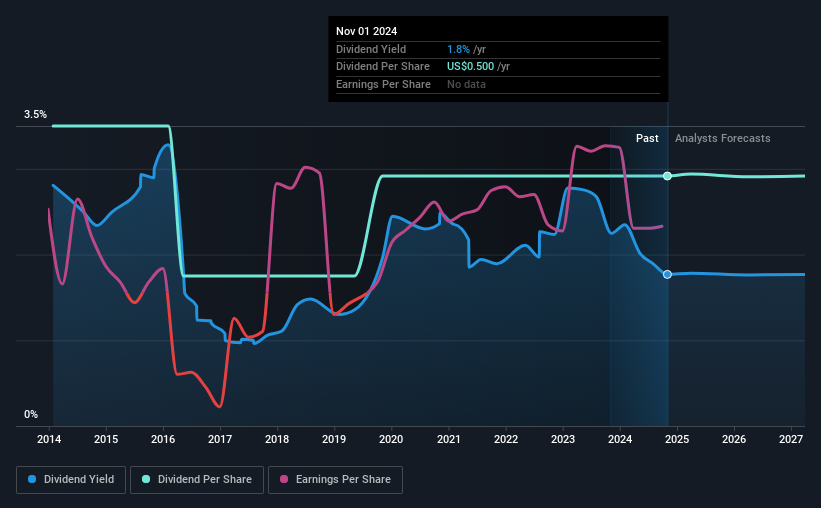Click the 2016 x-axis label
This screenshot has width=821, height=508.
(163, 439)
